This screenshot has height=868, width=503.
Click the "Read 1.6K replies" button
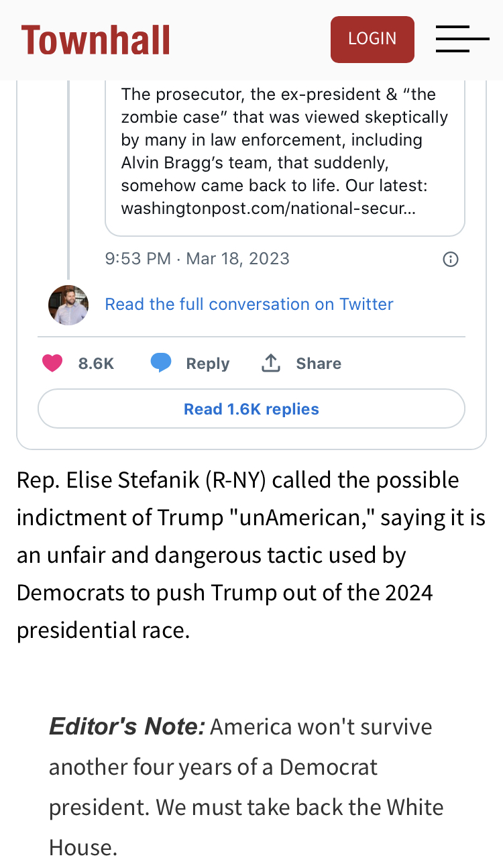coord(251,409)
